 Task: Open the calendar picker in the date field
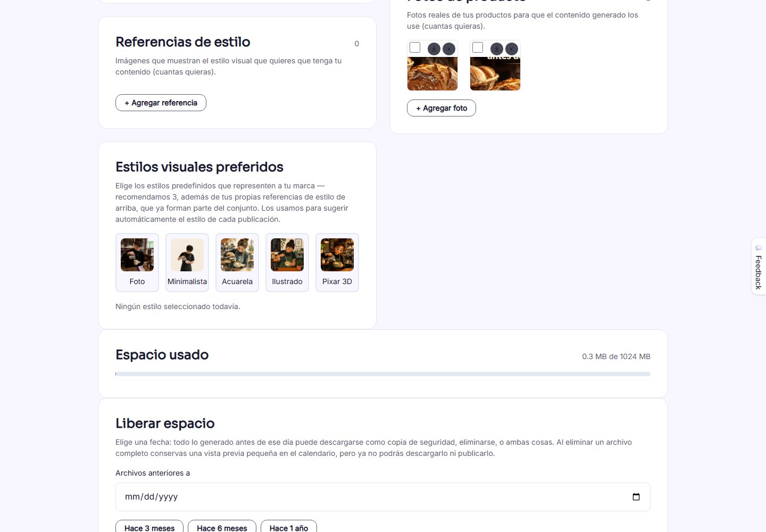point(636,497)
